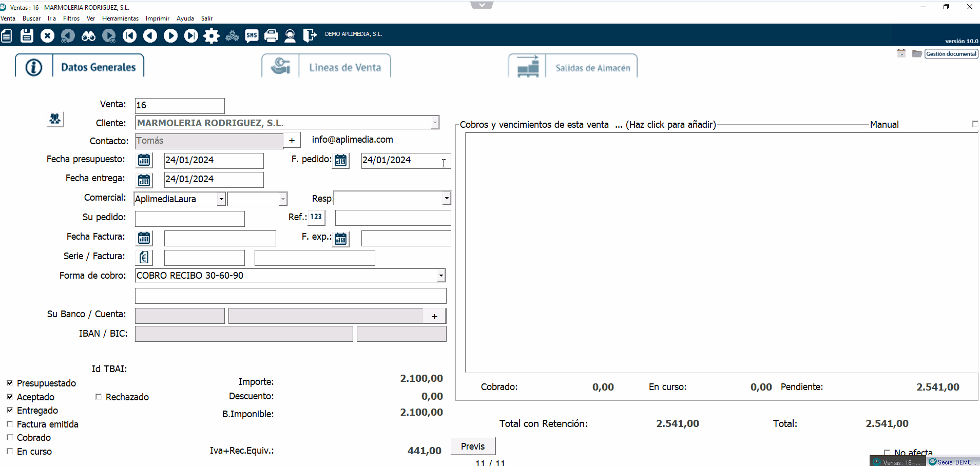Click the save floppy disk icon
The height and width of the screenshot is (466, 980).
[27, 35]
